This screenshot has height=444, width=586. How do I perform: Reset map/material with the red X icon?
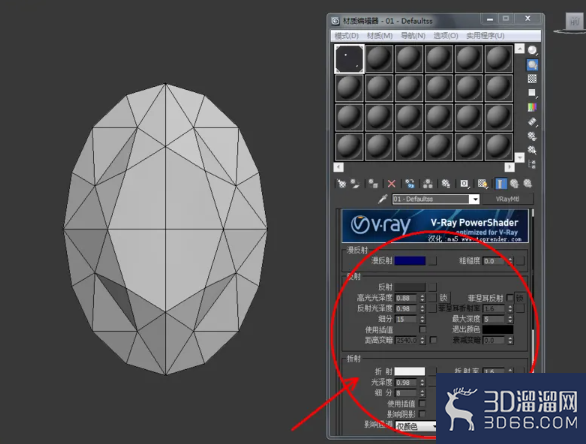[x=391, y=184]
